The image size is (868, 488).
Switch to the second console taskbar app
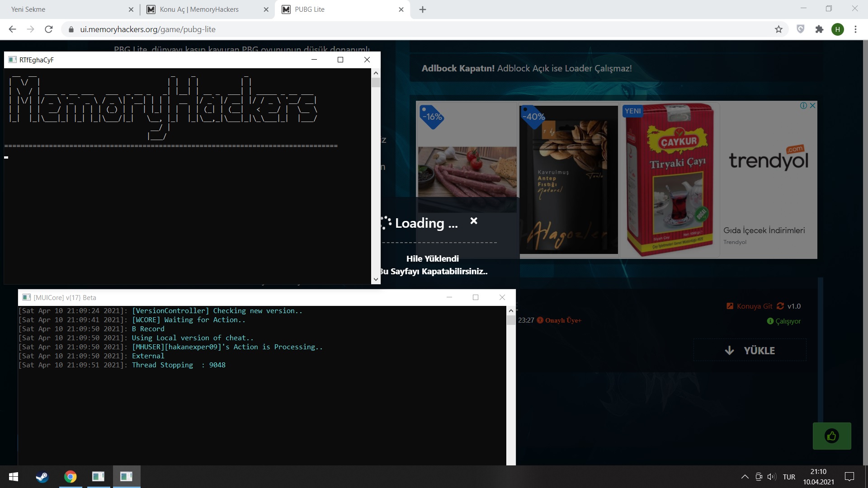(x=126, y=477)
